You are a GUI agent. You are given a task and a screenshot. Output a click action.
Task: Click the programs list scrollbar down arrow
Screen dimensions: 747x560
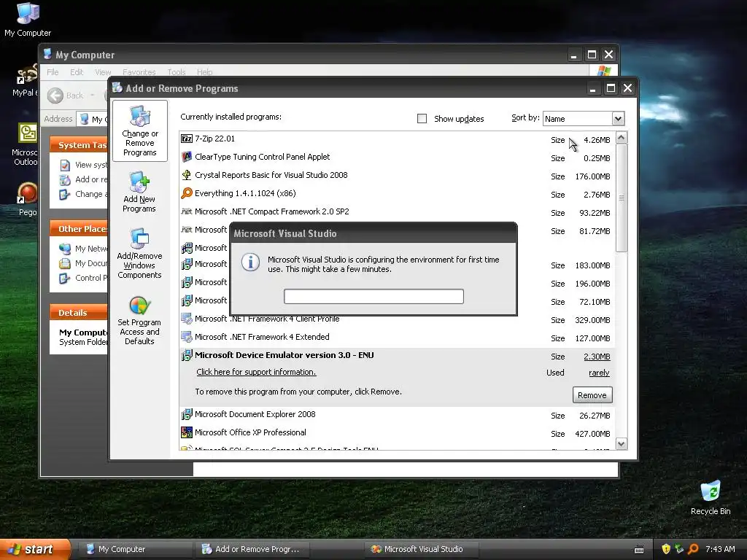(622, 444)
